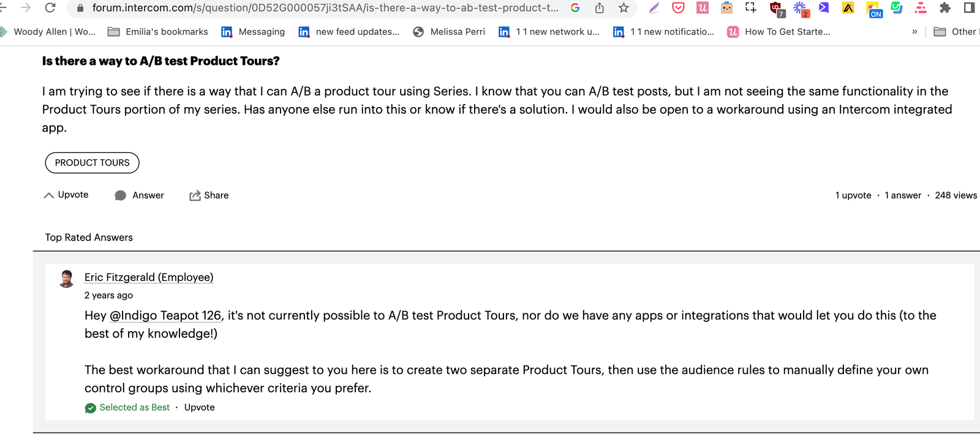Toggle the extension labeled ON

[x=874, y=9]
